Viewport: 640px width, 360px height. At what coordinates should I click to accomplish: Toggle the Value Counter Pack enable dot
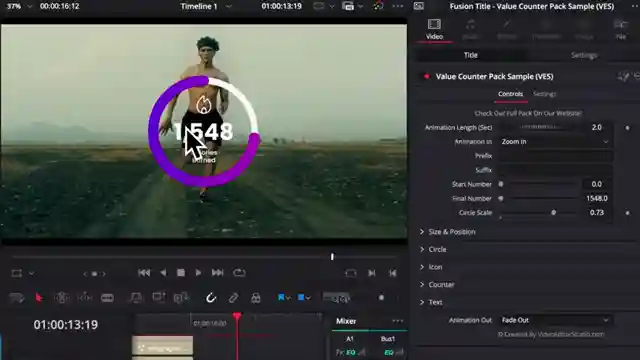427,76
